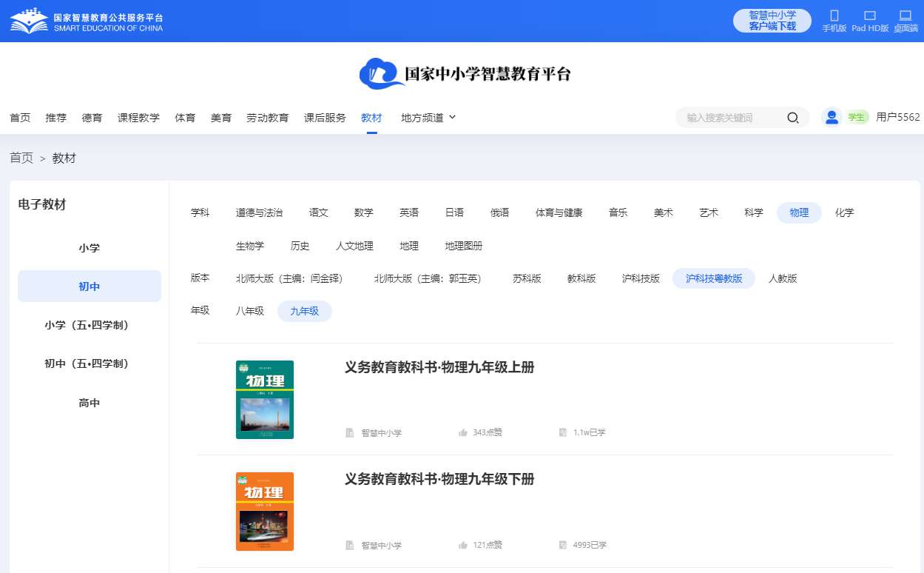Choose subject 美术
Viewport: 924px width, 573px height.
click(x=664, y=212)
